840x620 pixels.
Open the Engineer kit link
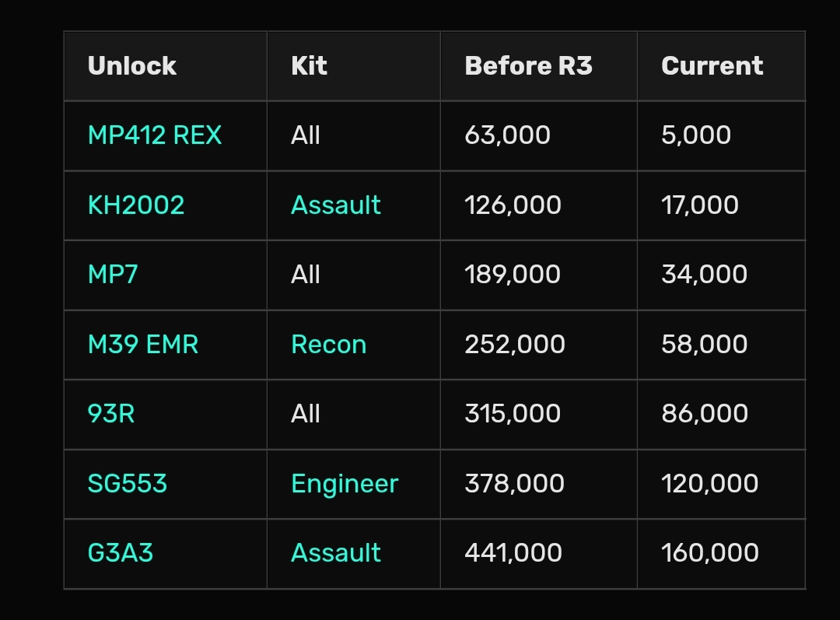pyautogui.click(x=345, y=485)
